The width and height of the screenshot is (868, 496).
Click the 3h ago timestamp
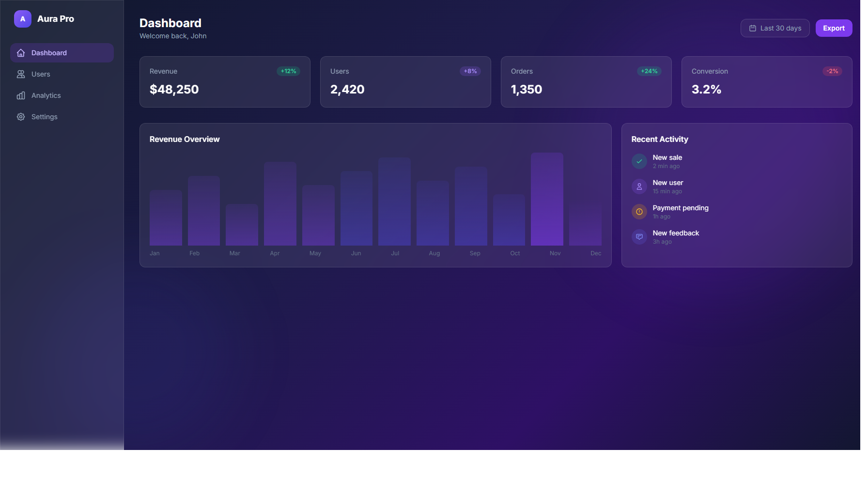pos(662,242)
